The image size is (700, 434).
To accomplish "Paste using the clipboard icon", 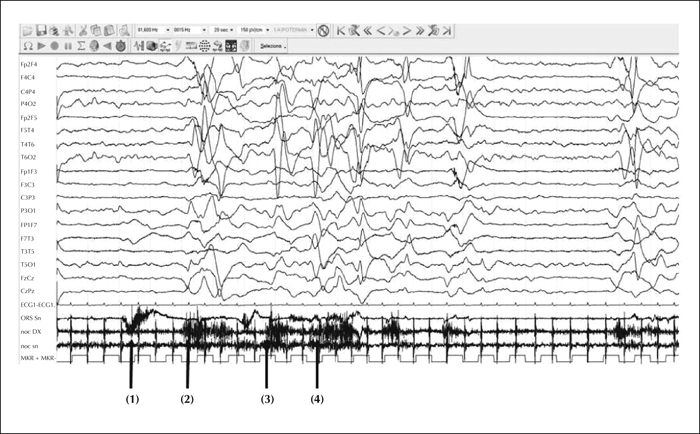I will point(108,30).
